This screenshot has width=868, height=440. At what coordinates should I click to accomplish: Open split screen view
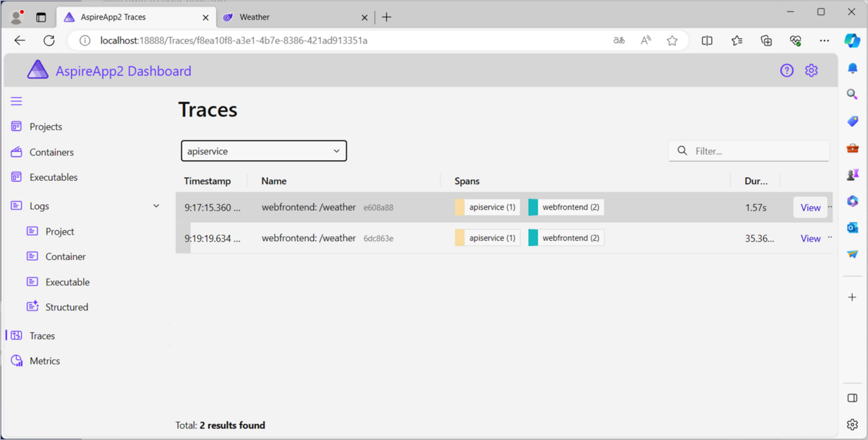pyautogui.click(x=707, y=41)
